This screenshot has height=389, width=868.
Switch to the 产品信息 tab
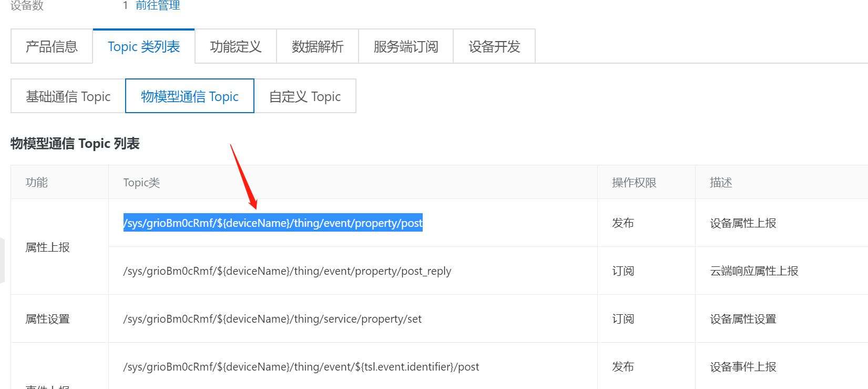pos(52,46)
